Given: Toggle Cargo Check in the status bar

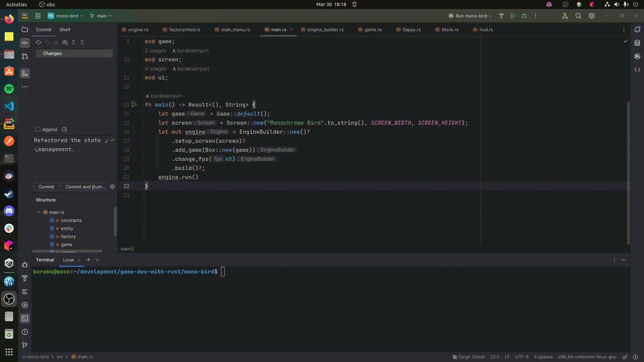Looking at the screenshot, I should (468, 357).
